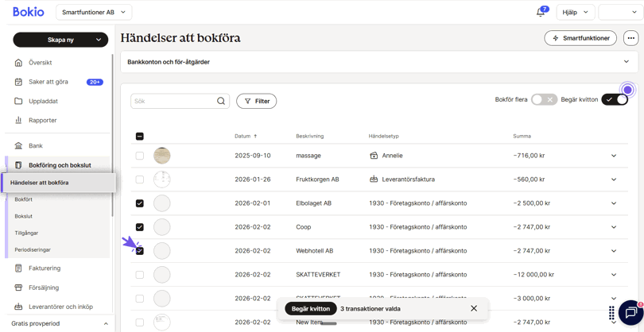The image size is (644, 332).
Task: Open the Hjälp dropdown menu
Action: pos(575,12)
